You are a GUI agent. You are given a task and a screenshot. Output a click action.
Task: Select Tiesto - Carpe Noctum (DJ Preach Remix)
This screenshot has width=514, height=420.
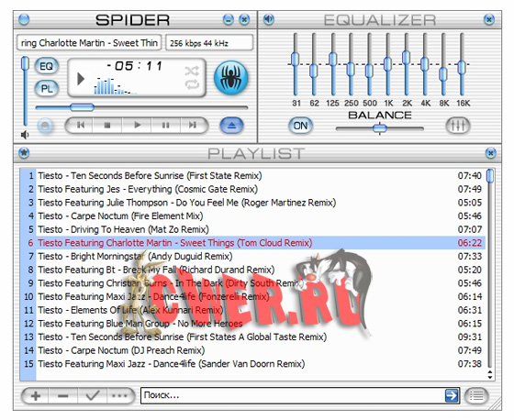[x=121, y=350]
